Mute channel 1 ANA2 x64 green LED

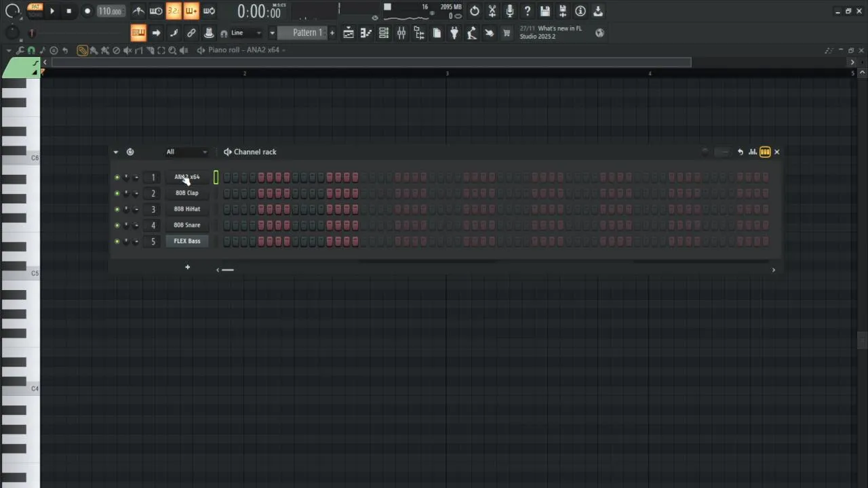pyautogui.click(x=117, y=178)
